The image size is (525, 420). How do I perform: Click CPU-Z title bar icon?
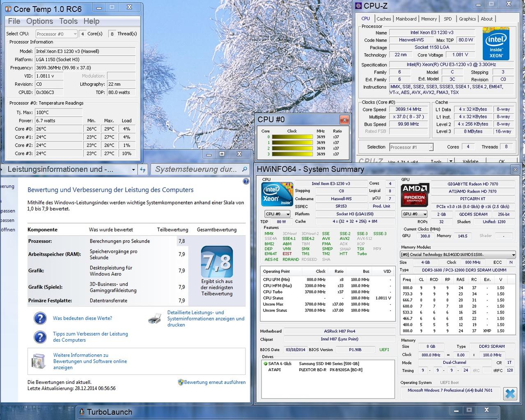(358, 6)
